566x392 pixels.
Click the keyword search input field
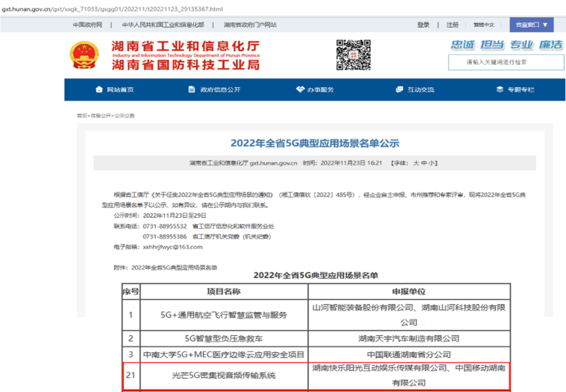505,62
